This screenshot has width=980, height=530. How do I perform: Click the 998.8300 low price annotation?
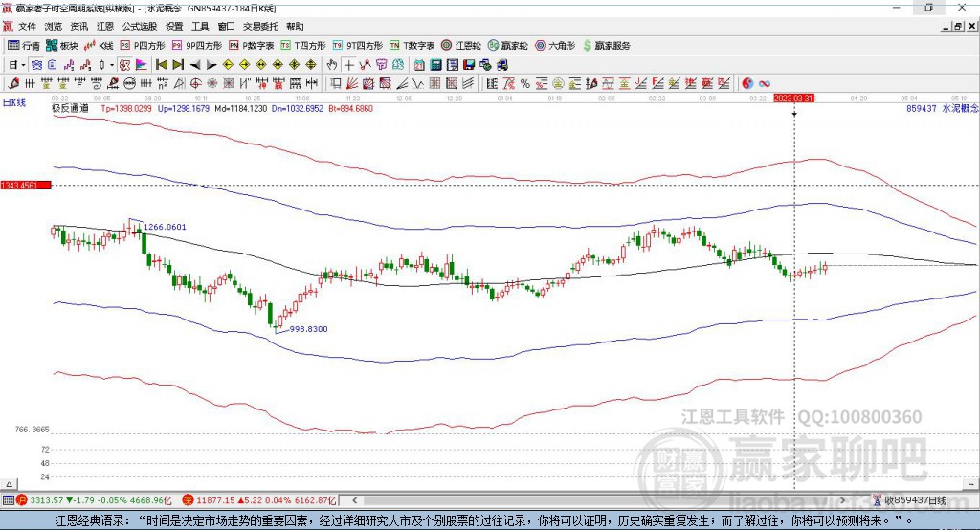[x=309, y=329]
